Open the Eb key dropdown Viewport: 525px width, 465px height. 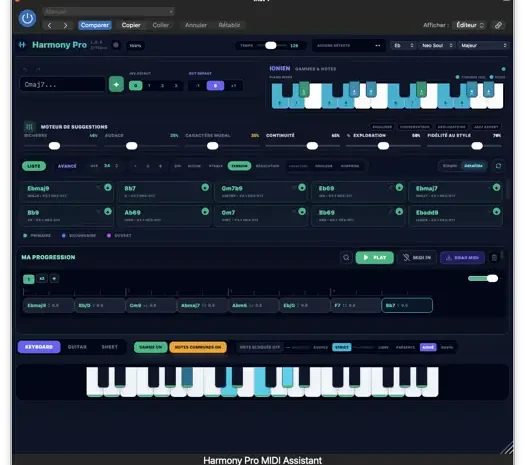click(403, 46)
